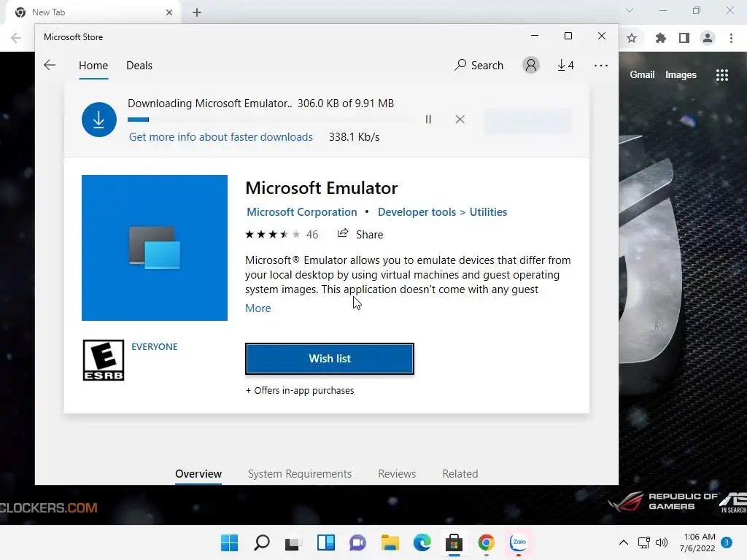Open notification badge showing 3
This screenshot has width=747, height=560.
pos(727,542)
